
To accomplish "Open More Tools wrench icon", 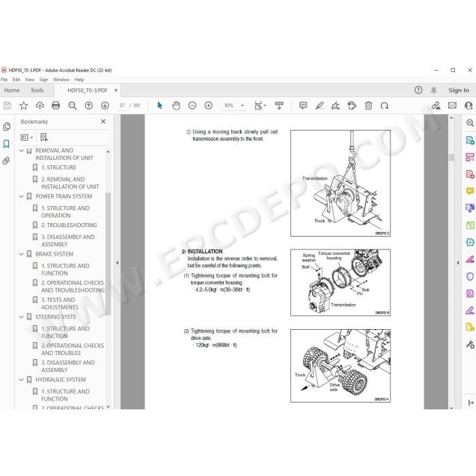I will click(x=470, y=345).
